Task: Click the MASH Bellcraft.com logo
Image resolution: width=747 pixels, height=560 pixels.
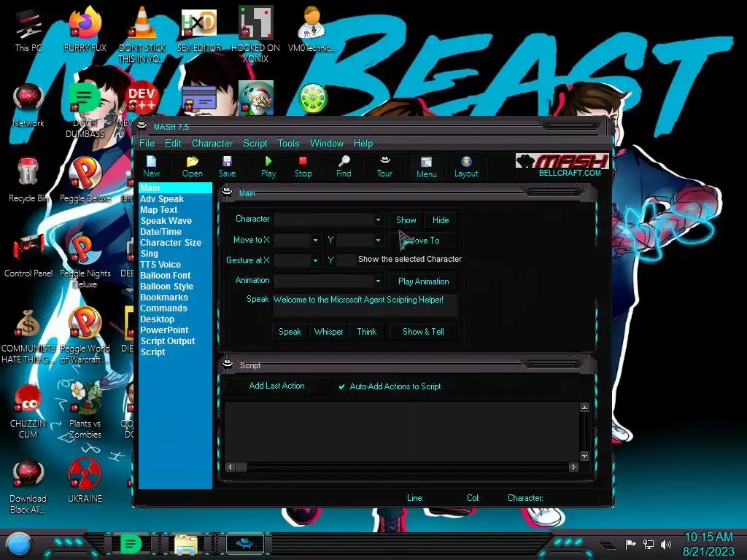Action: pos(562,166)
